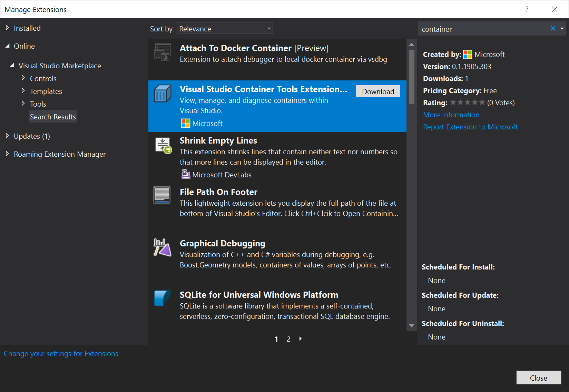Click the Microsoft logo under Container Tools
569x392 pixels.
coord(186,123)
